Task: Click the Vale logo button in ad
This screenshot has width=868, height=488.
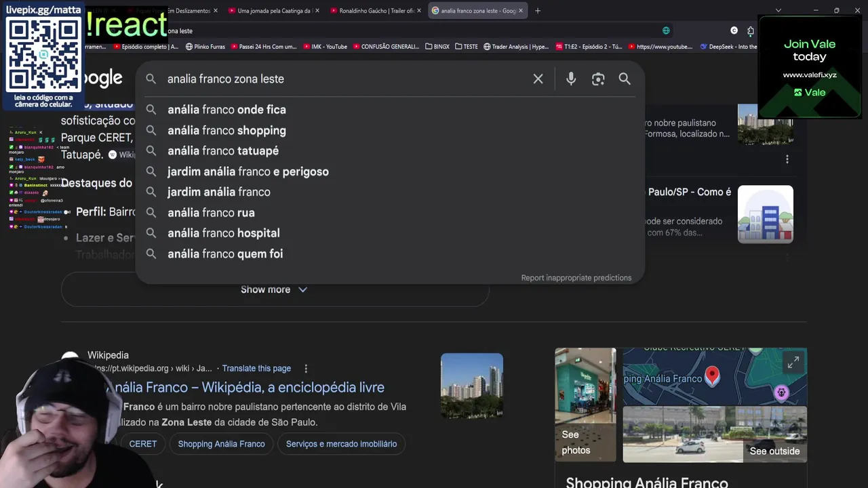Action: point(810,92)
